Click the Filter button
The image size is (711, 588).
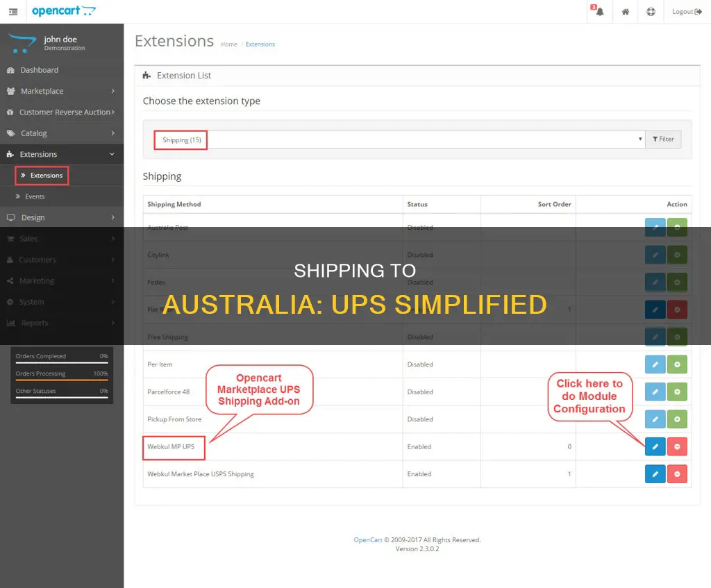click(663, 139)
